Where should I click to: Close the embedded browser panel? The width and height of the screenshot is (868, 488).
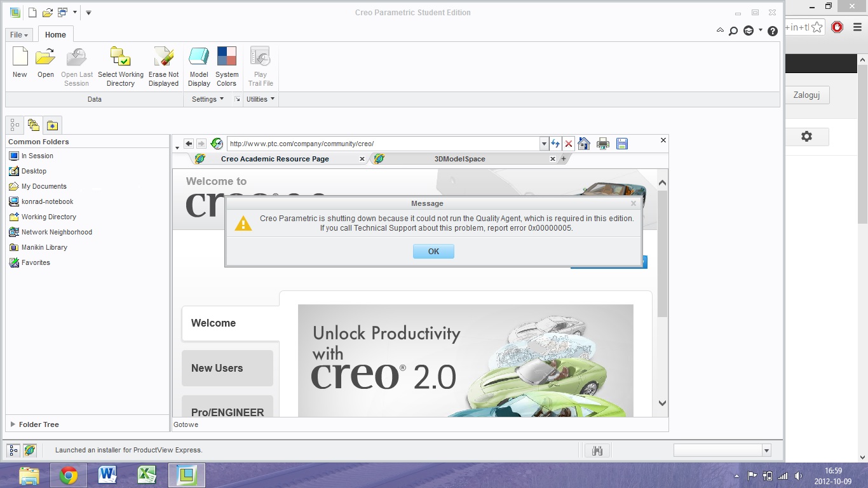(663, 140)
